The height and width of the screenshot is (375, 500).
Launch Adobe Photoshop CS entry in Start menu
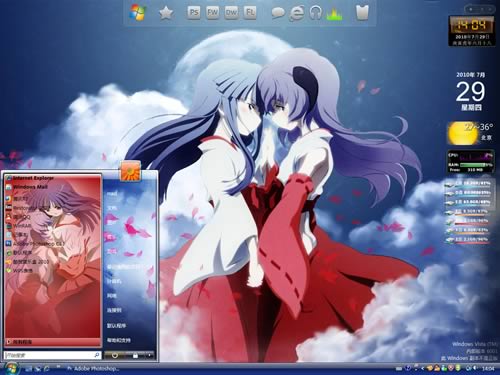pyautogui.click(x=35, y=244)
